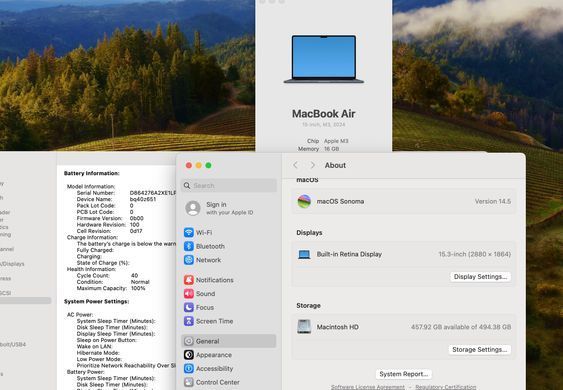
Task: Click the MacBook Air laptop image
Action: [x=324, y=59]
